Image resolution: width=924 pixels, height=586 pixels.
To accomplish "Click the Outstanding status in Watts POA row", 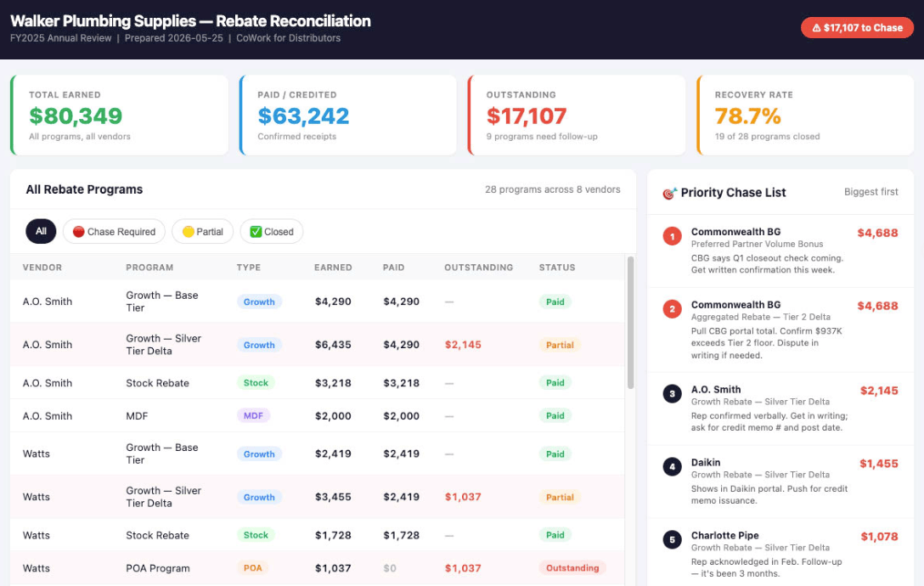I will click(572, 567).
